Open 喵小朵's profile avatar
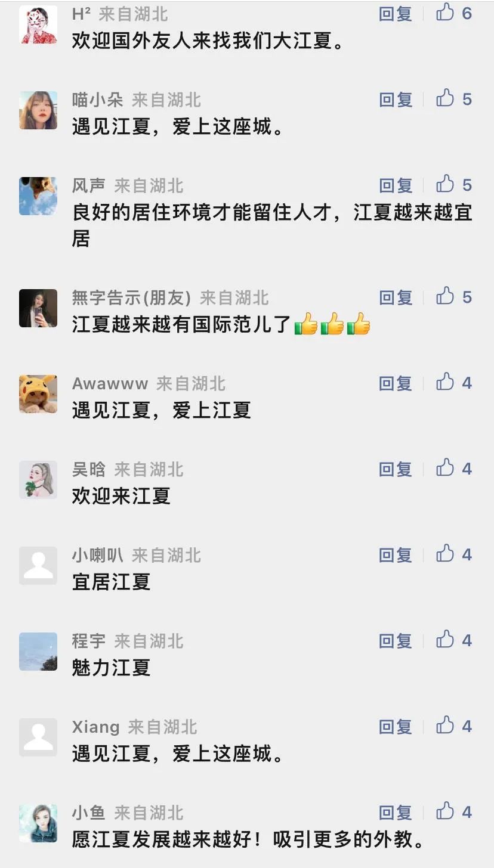Image resolution: width=494 pixels, height=868 pixels. [38, 110]
